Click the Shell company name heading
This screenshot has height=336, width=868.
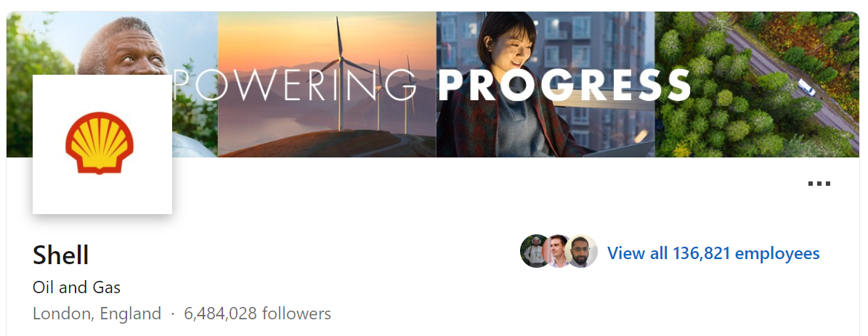pyautogui.click(x=61, y=255)
